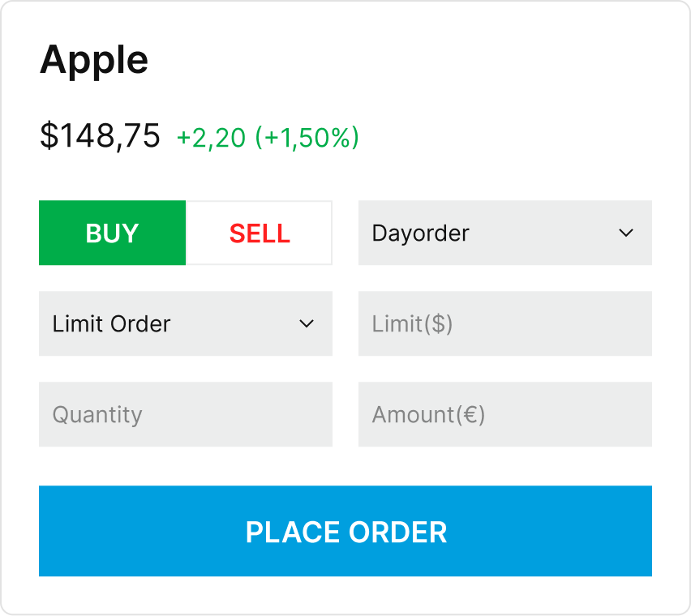Click the 'Limit Order' label text

click(x=111, y=324)
